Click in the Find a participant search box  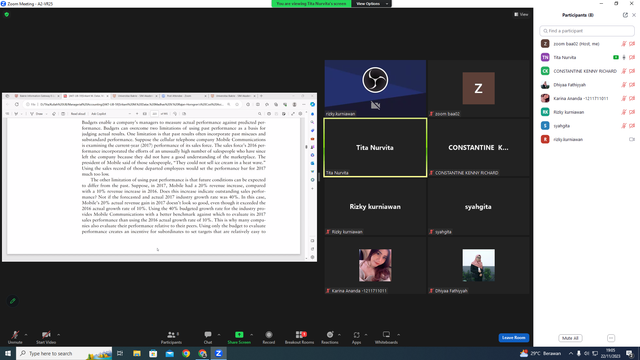pos(587,31)
